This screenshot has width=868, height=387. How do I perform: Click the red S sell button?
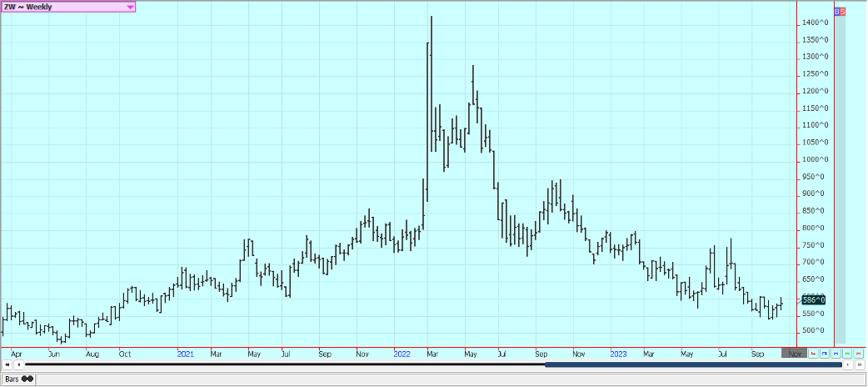click(842, 11)
